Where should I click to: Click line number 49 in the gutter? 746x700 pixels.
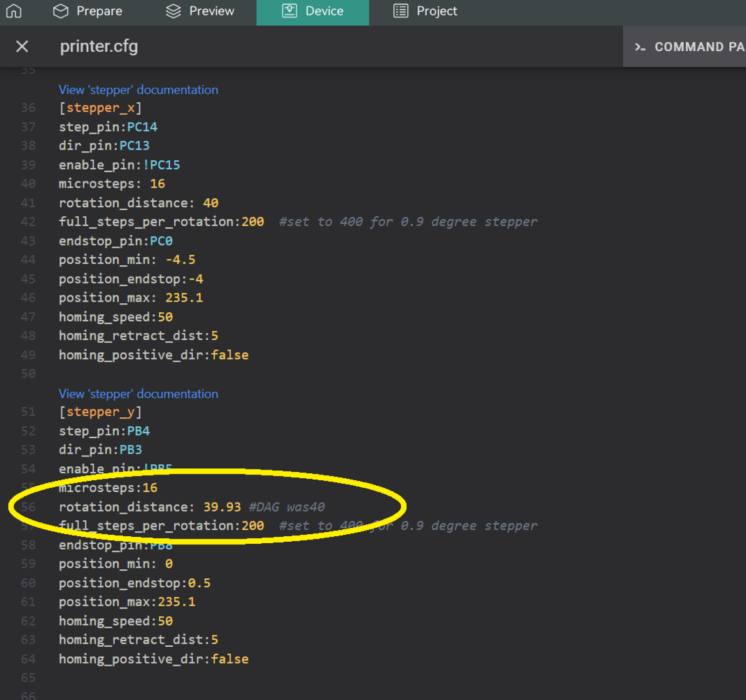tap(28, 355)
